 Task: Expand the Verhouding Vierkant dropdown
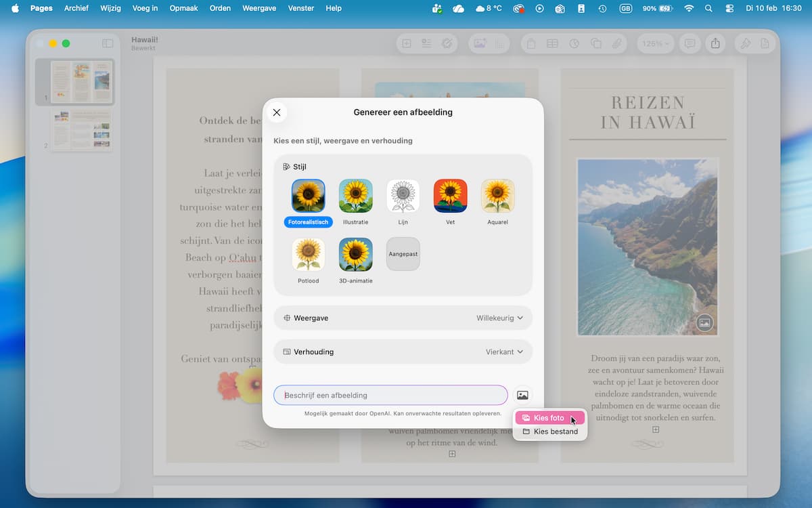coord(504,352)
